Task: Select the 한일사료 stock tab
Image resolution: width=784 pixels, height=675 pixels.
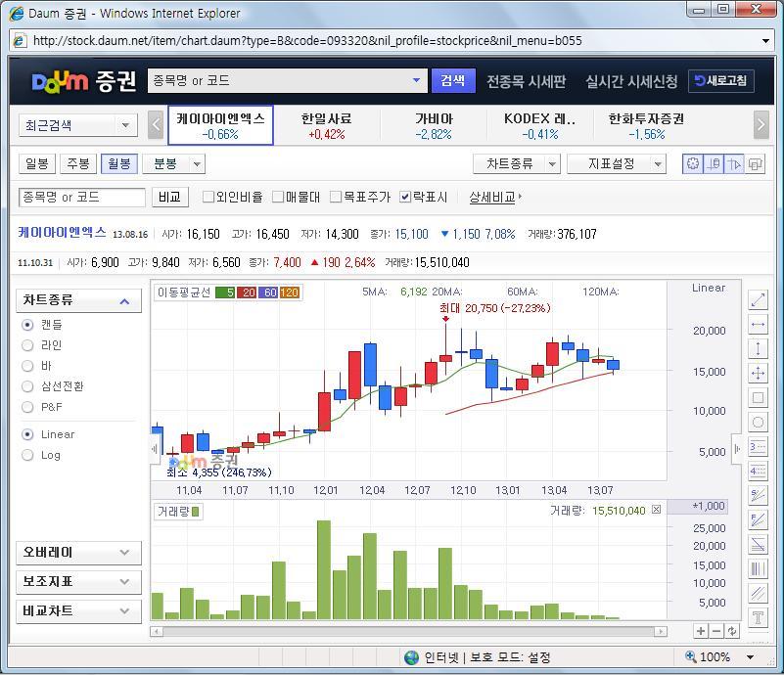Action: click(x=327, y=125)
